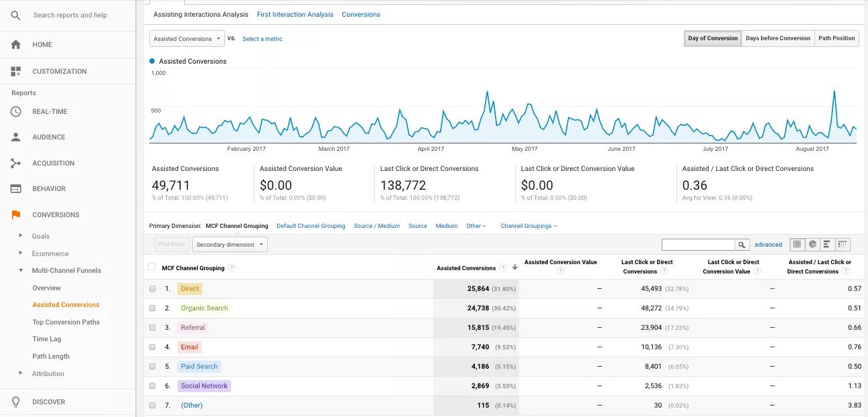Switch to data table view icon

(x=797, y=244)
